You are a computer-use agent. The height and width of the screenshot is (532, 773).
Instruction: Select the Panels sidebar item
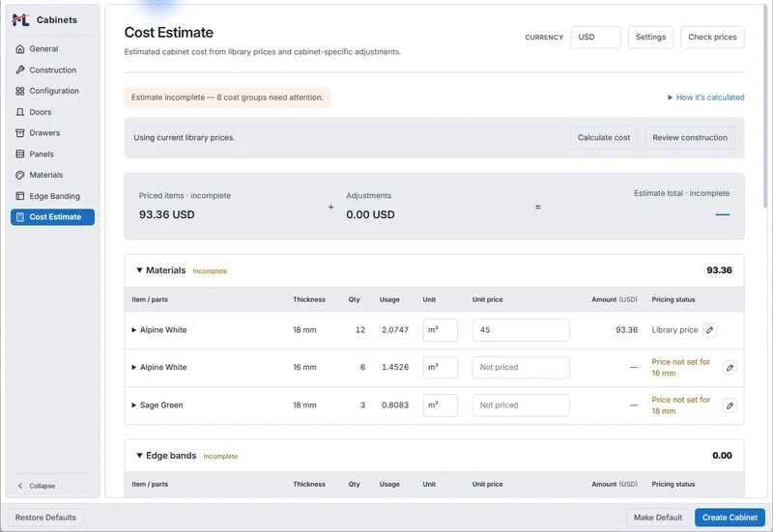[52, 154]
